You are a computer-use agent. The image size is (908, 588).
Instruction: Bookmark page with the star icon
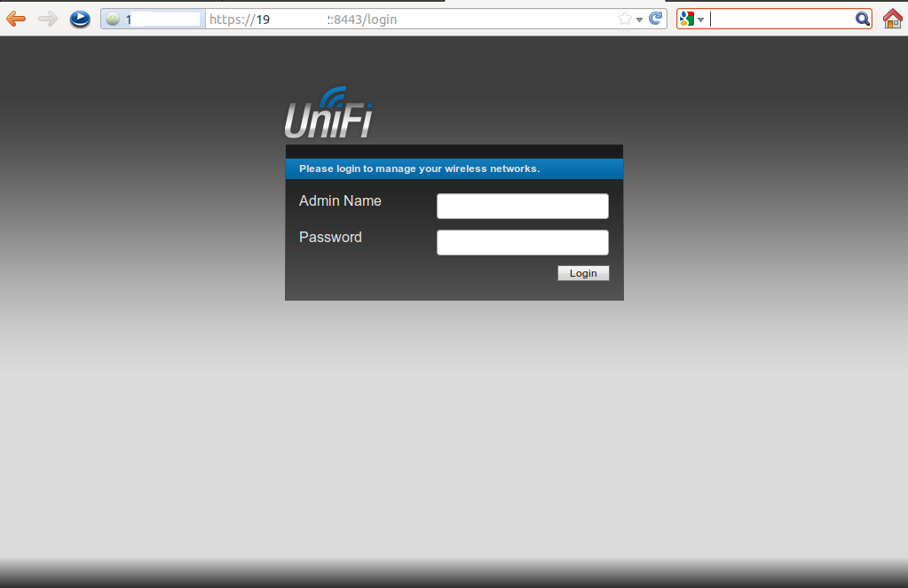coord(624,20)
